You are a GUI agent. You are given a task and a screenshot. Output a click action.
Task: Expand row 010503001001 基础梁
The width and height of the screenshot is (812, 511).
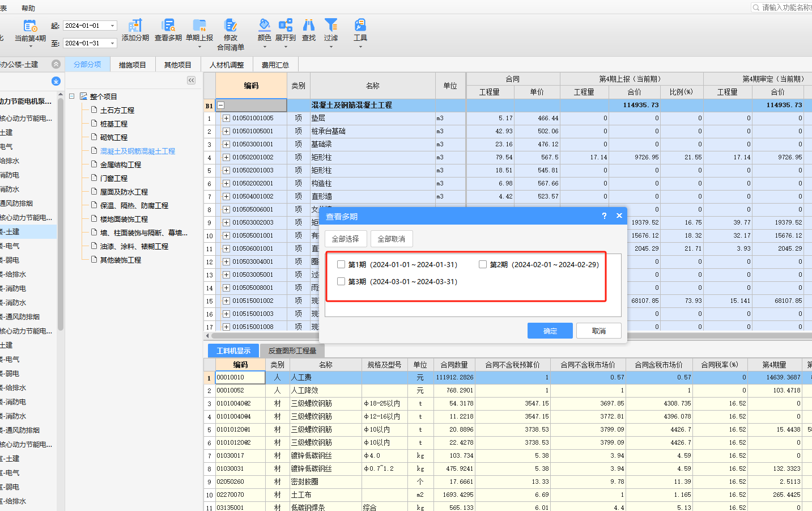click(226, 144)
